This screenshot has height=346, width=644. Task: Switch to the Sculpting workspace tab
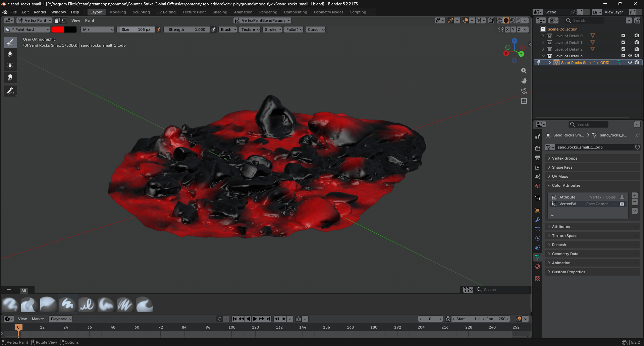tap(141, 12)
